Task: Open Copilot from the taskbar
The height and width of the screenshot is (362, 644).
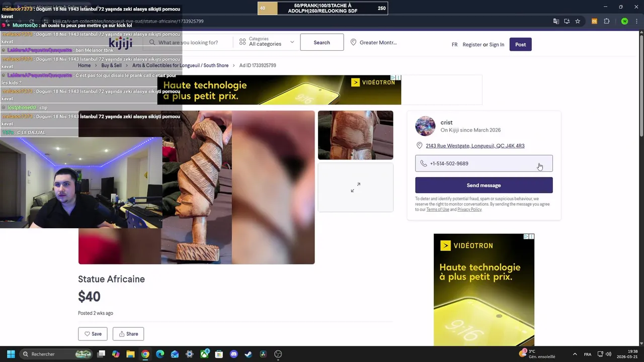Action: pyautogui.click(x=116, y=354)
